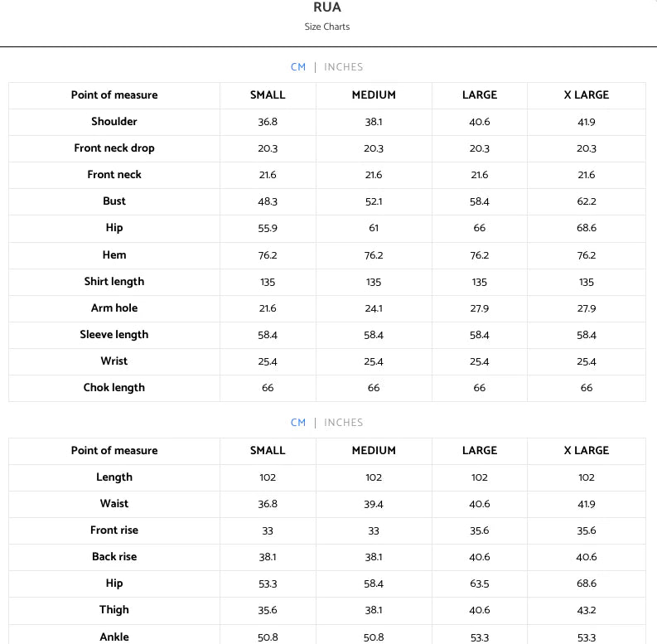Click the Size Charts subtitle
The image size is (657, 644).
[x=327, y=27]
